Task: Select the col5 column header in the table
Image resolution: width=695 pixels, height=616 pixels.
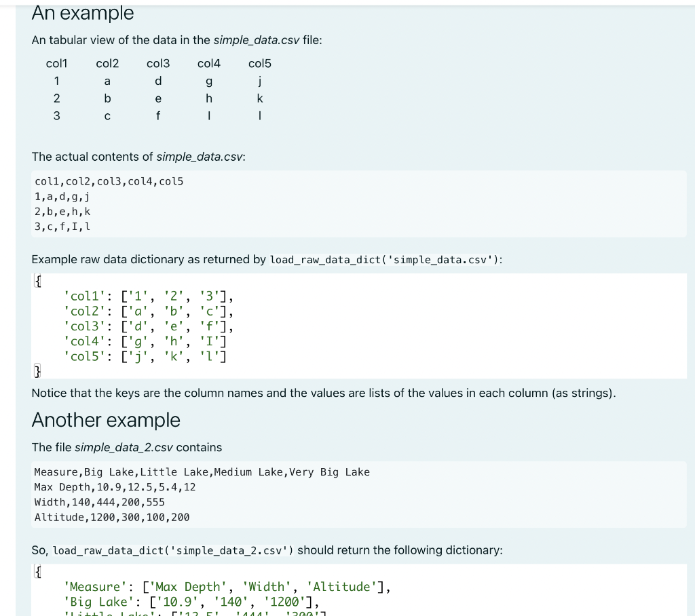Action: click(x=260, y=63)
